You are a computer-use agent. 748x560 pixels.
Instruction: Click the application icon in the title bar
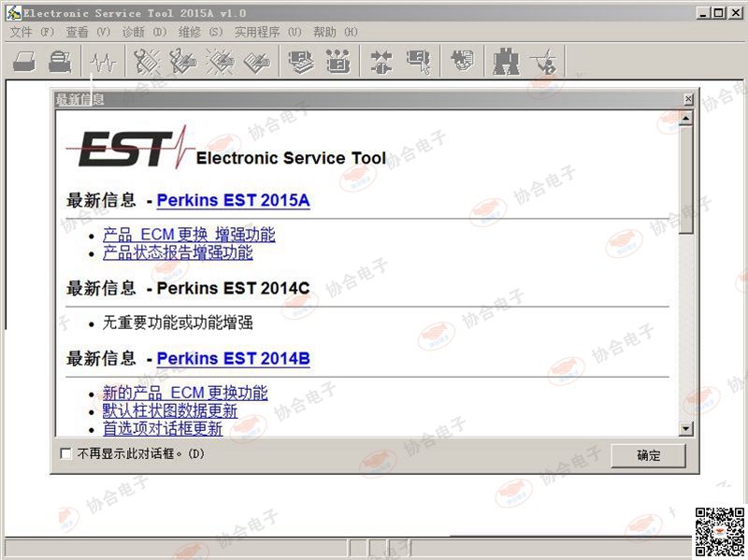point(13,13)
